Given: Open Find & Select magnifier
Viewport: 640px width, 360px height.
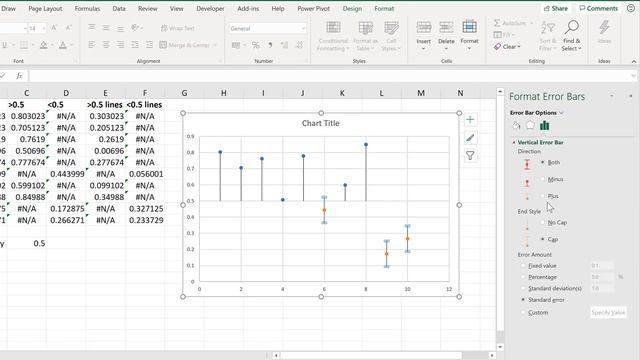Looking at the screenshot, I should (571, 36).
